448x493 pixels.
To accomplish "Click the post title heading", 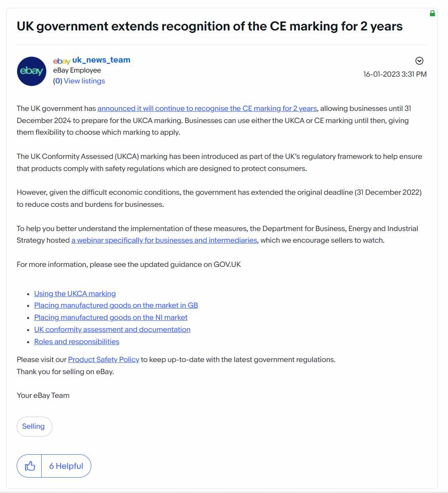I will click(210, 26).
